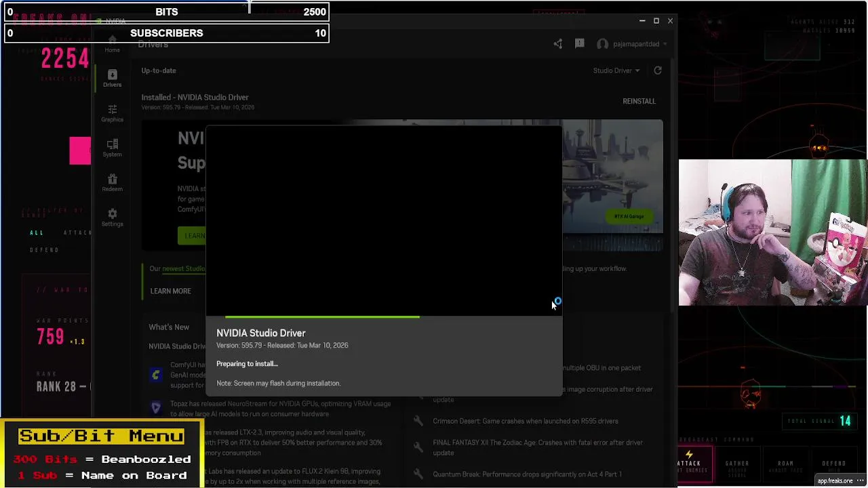The width and height of the screenshot is (868, 488).
Task: Click the Crimson Desert crash fix entry
Action: coord(526,421)
